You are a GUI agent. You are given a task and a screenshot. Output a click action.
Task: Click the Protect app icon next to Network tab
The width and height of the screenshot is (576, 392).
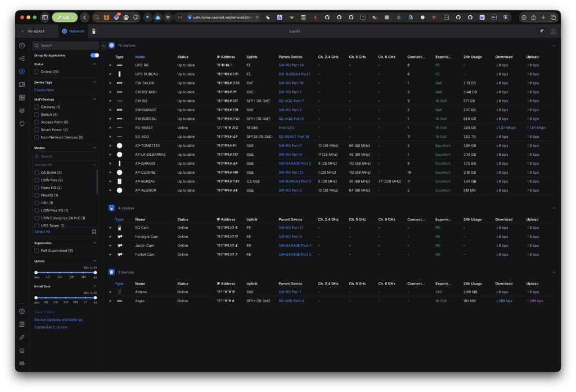coord(94,31)
